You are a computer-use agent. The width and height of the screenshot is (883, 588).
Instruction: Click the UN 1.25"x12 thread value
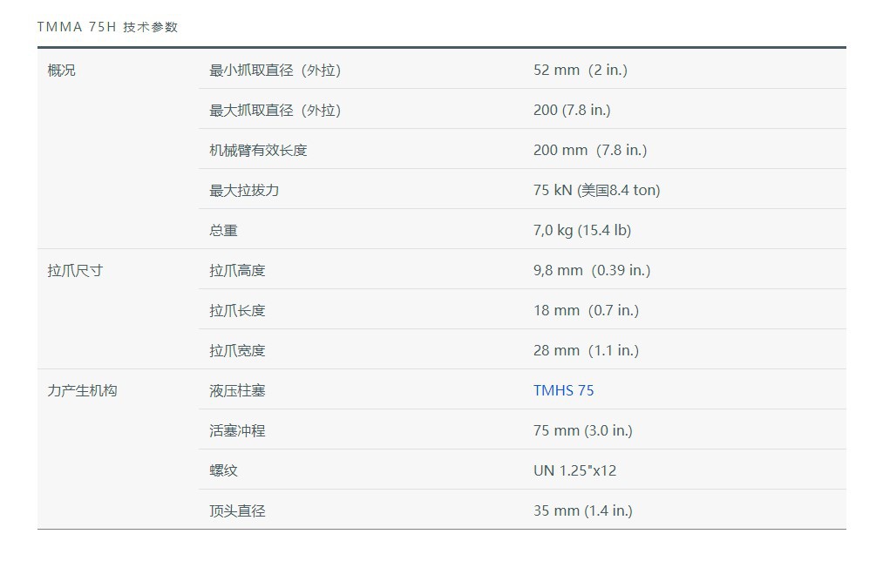[x=574, y=470]
